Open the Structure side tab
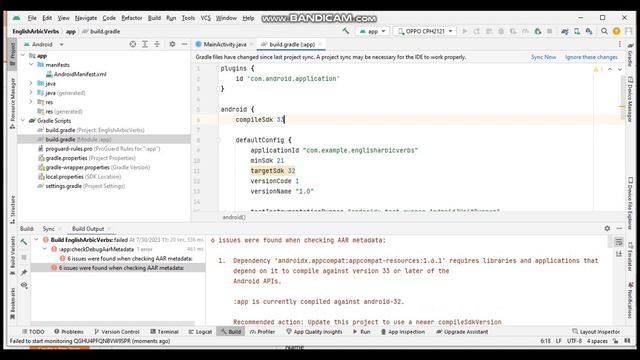 12,209
